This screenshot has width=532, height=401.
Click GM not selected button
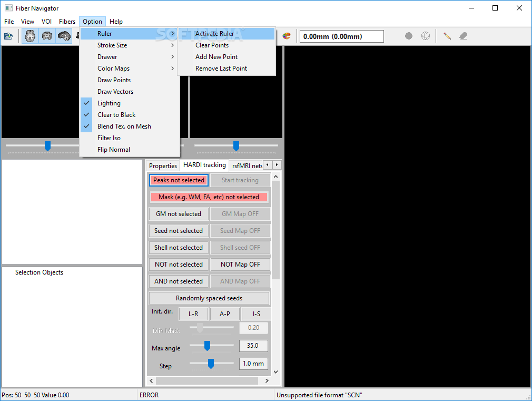tap(179, 214)
